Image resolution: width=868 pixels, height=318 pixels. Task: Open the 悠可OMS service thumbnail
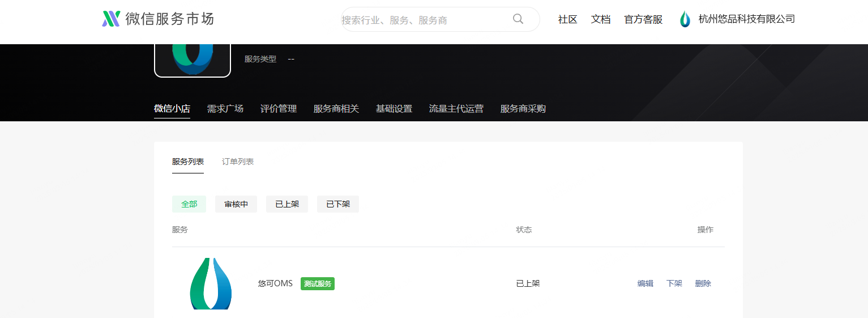pos(211,283)
